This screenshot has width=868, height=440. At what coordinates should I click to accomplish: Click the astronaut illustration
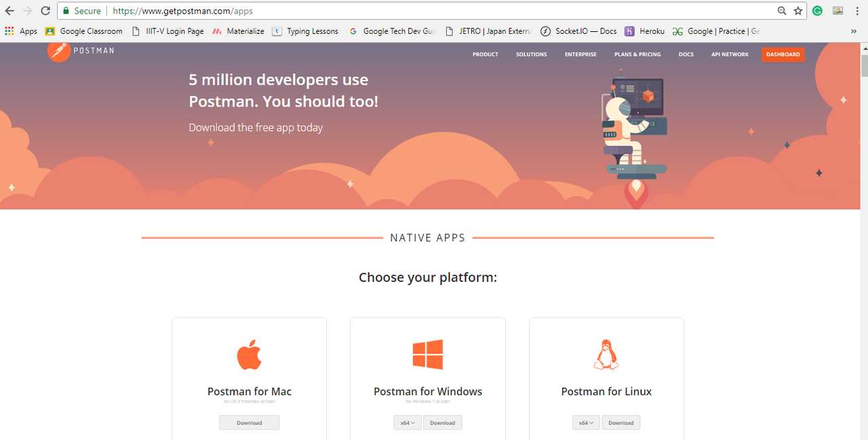point(634,139)
